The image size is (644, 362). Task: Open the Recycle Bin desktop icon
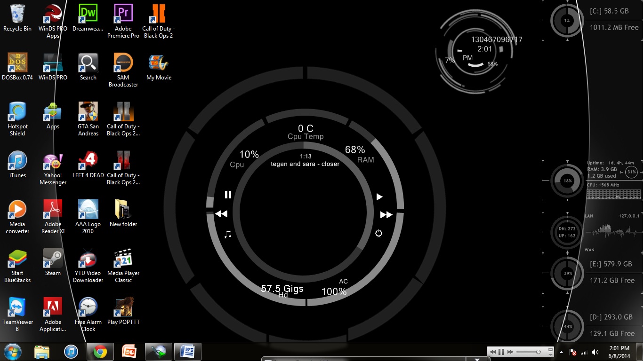click(17, 18)
